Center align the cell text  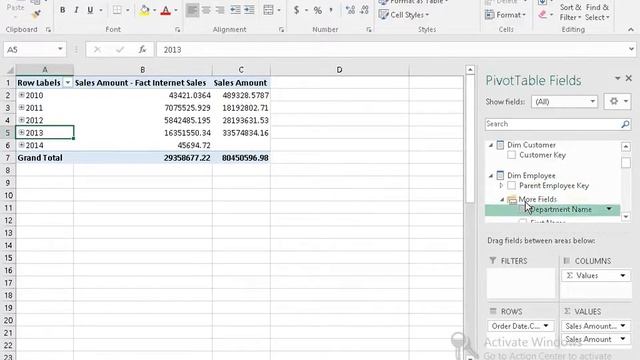pos(206,10)
